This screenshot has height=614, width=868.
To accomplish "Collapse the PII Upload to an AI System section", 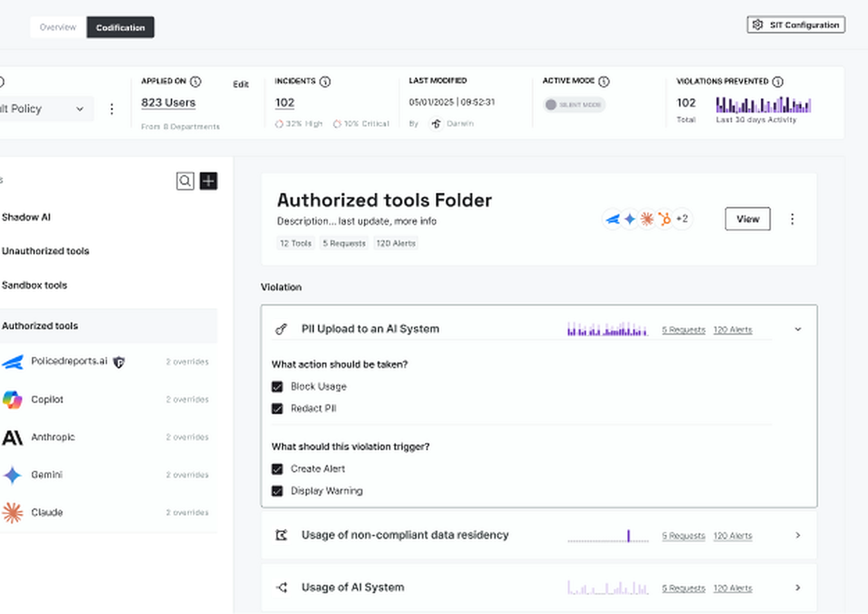I will [x=798, y=330].
